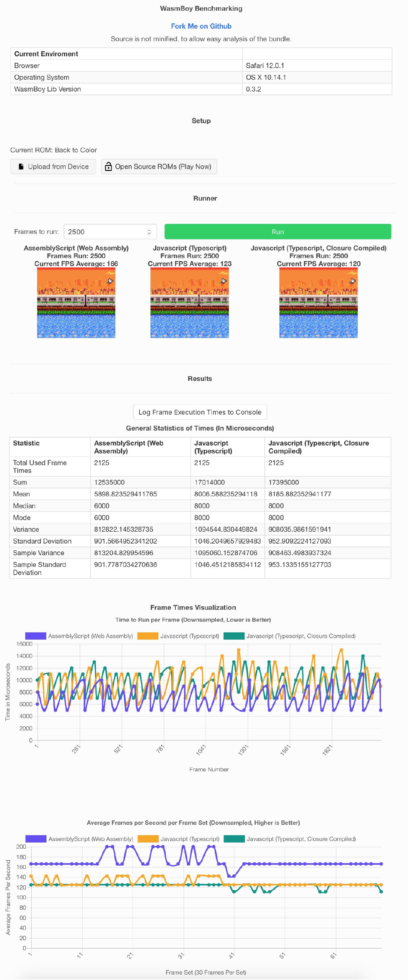Click the padlock icon beside Open Source ROMs
The height and width of the screenshot is (980, 408).
[108, 167]
